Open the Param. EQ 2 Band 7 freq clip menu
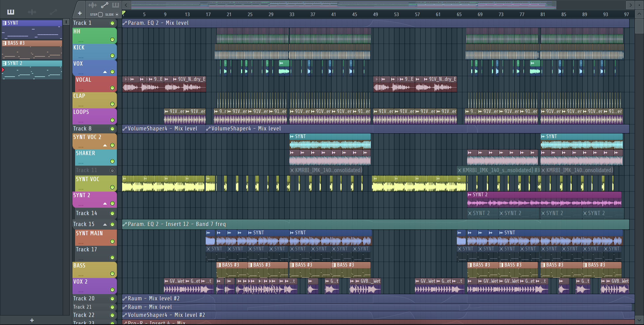Image resolution: width=644 pixels, height=325 pixels. pos(125,224)
